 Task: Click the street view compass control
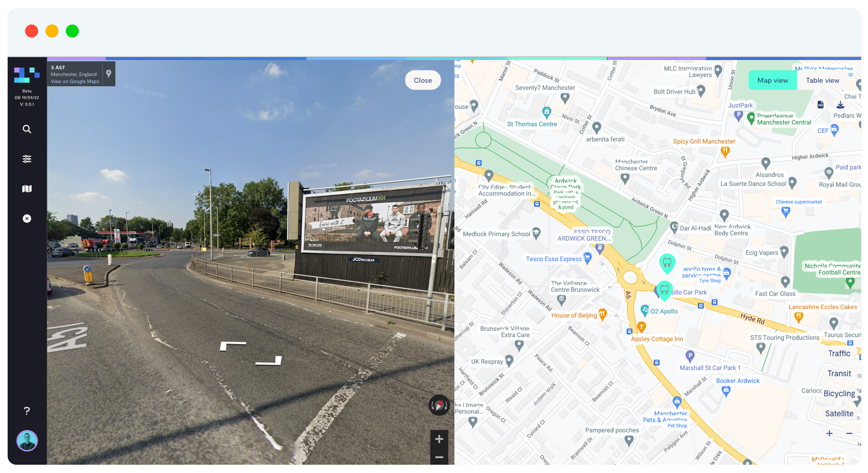[x=439, y=405]
